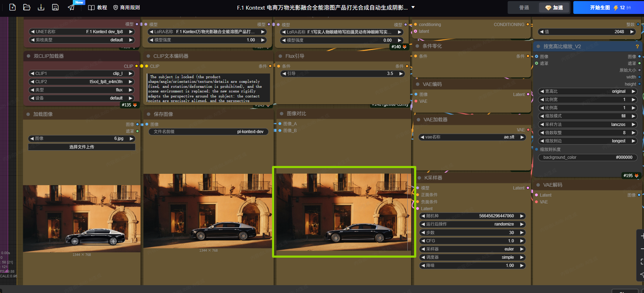This screenshot has width=644, height=293.
Task: Click the paper plane publish icon
Action: click(71, 7)
